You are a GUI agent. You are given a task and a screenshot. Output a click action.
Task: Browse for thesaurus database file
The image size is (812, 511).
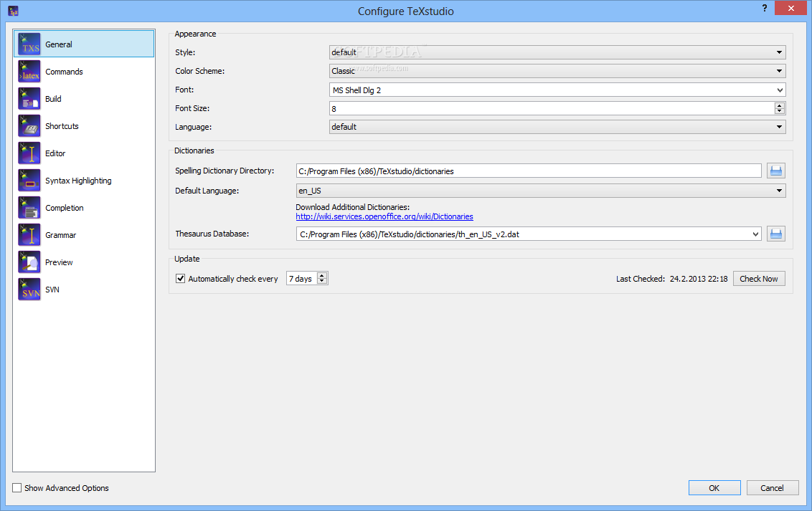(x=775, y=234)
